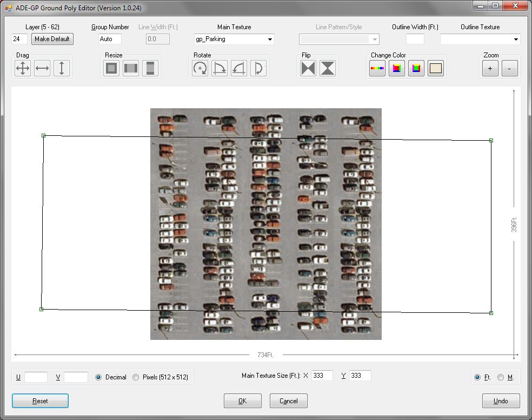This screenshot has height=420, width=532.
Task: Click the uniform Resize icon
Action: click(x=111, y=68)
